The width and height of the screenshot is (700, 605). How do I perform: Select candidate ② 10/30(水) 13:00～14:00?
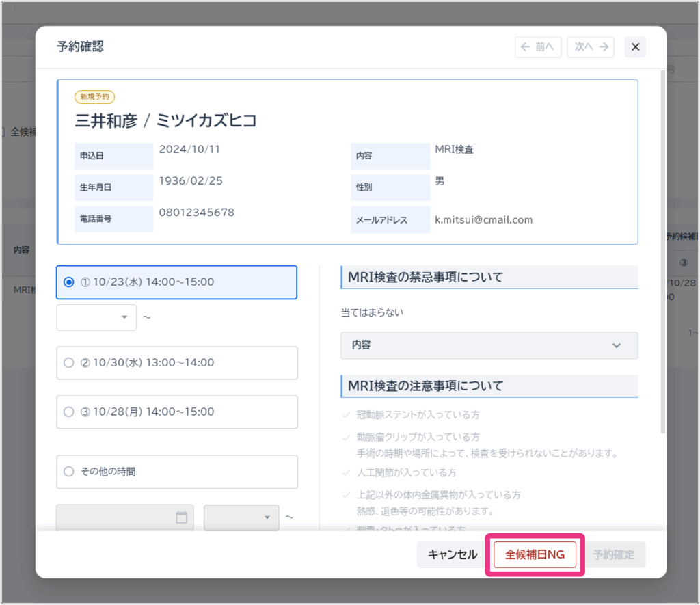point(68,363)
